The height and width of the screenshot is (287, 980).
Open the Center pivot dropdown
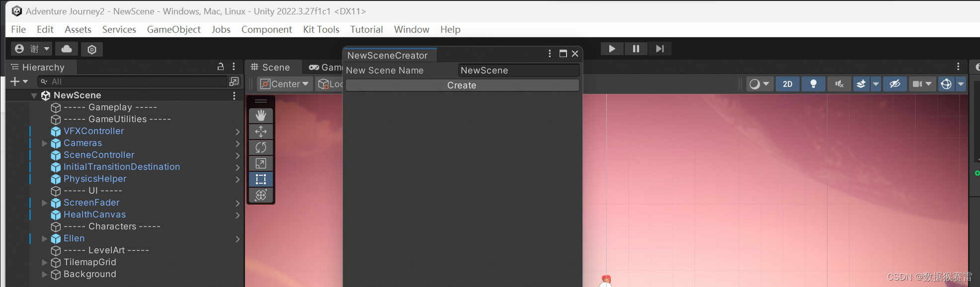[x=285, y=84]
